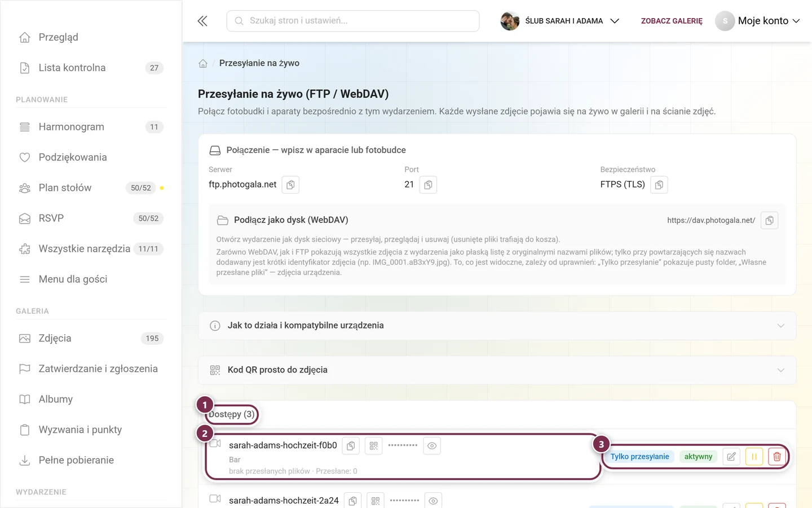Reveal password for sarah-adams-hochzeit-2a24
This screenshot has width=812, height=508.
(433, 501)
